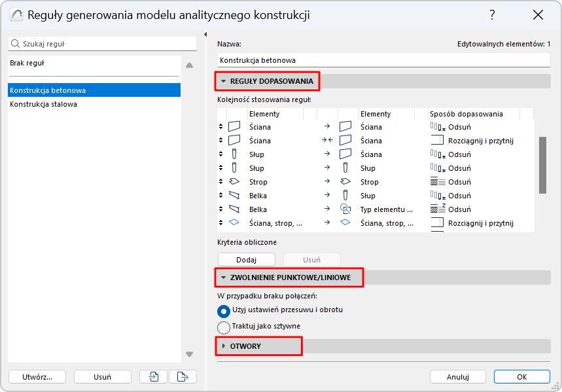
Task: Click the Utwórz... button
Action: [37, 376]
